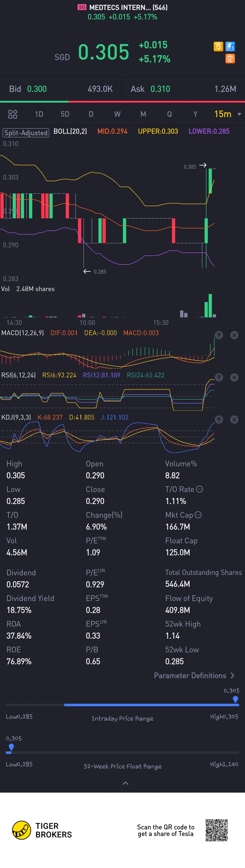Tap the LOWER:0.285 Bollinger value
This screenshot has height=868, width=245.
209,131
